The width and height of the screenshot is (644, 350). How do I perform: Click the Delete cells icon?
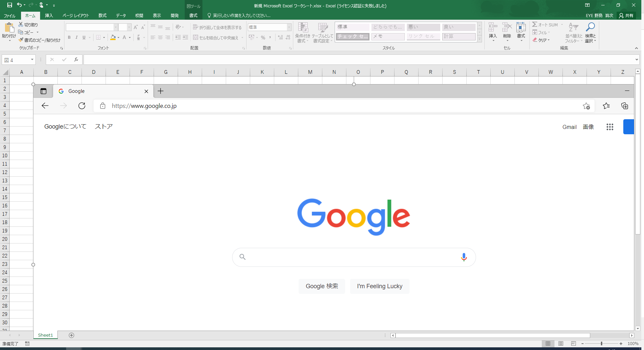coord(507,27)
